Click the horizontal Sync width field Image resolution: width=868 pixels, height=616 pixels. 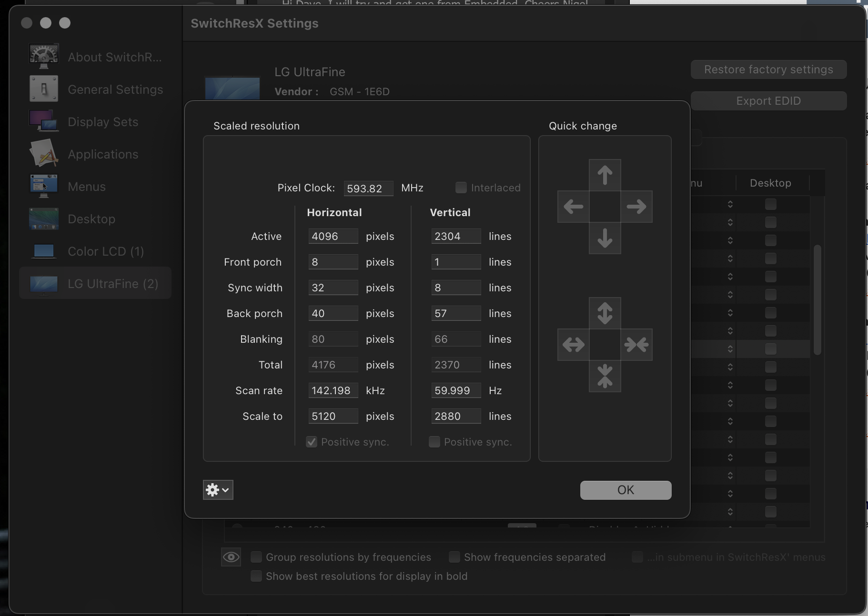(333, 288)
